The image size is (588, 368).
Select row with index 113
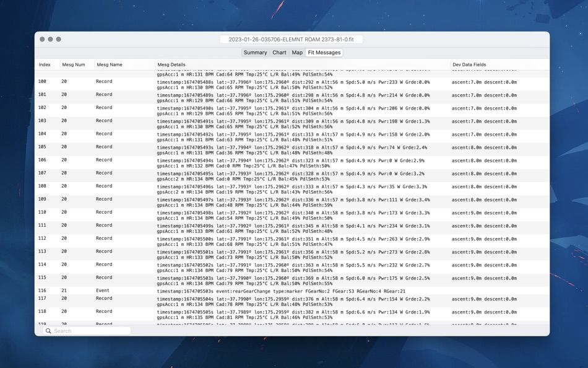292,255
